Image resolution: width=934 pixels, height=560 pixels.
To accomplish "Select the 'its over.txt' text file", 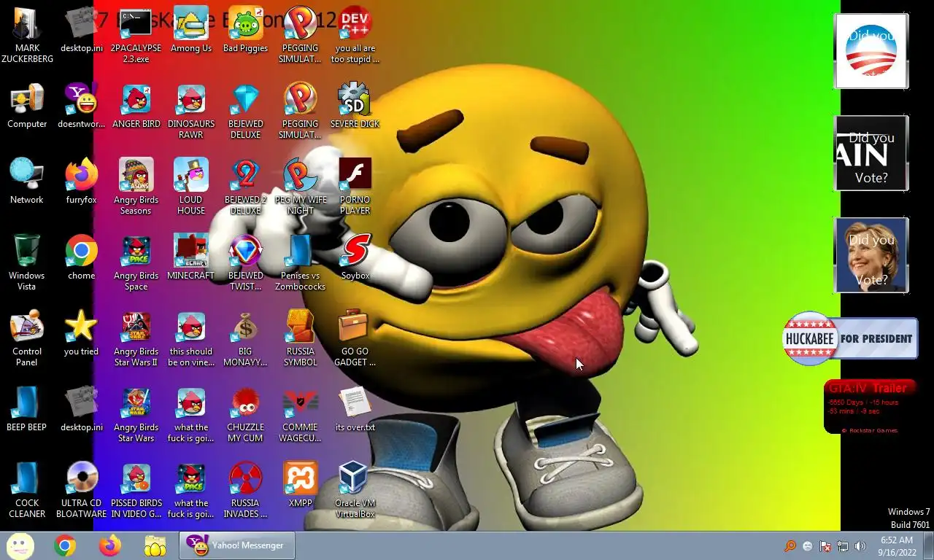I will pos(355,409).
